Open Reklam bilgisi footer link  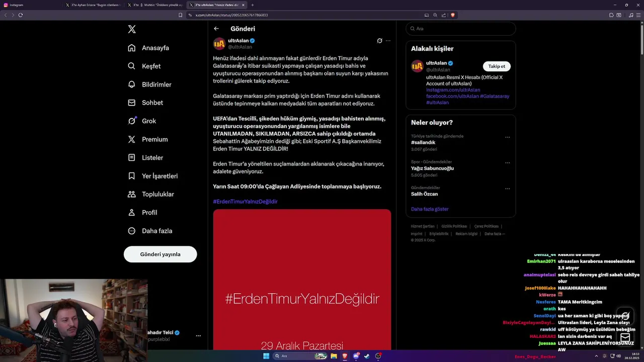click(x=466, y=234)
